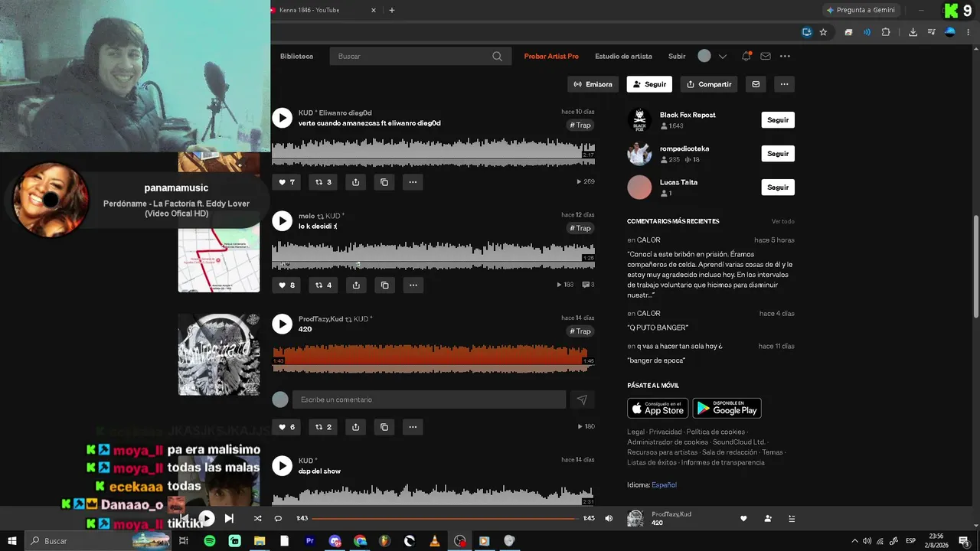Open 'Ver todo' for recent comments
This screenshot has width=980, height=551.
782,221
